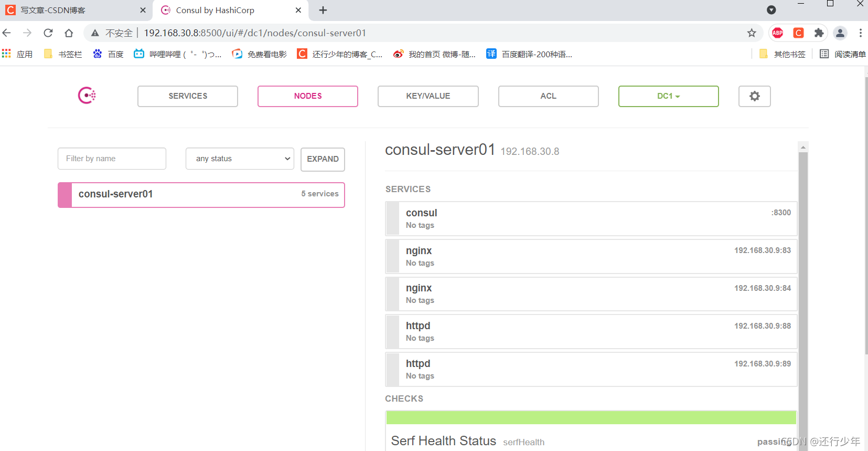Open the CSDN extension icon
The width and height of the screenshot is (868, 451).
[798, 33]
